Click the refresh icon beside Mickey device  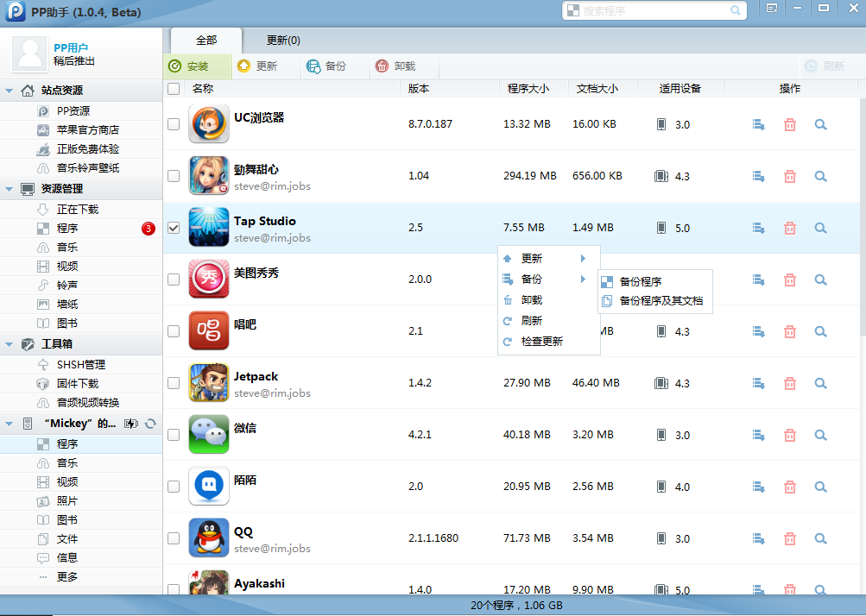pyautogui.click(x=151, y=424)
